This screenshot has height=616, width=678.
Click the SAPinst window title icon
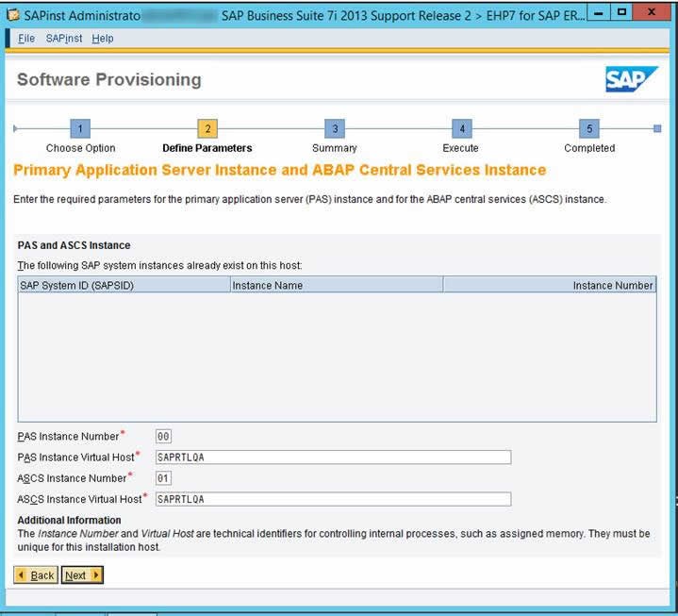[x=13, y=15]
